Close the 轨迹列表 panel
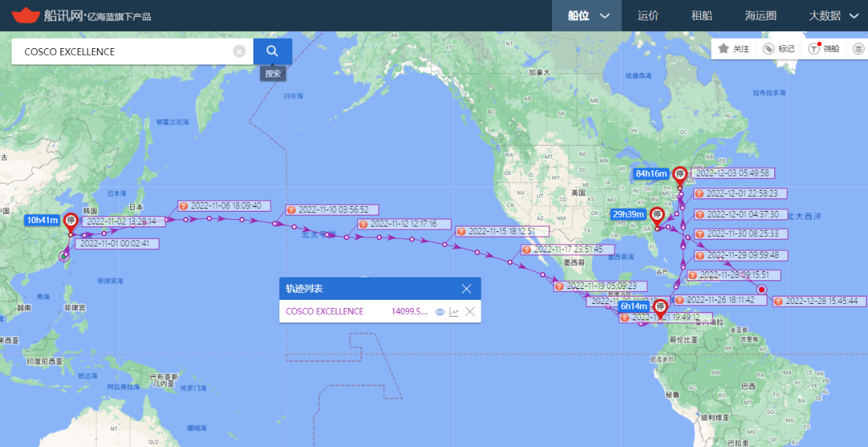Viewport: 868px width, 447px height. coord(467,289)
